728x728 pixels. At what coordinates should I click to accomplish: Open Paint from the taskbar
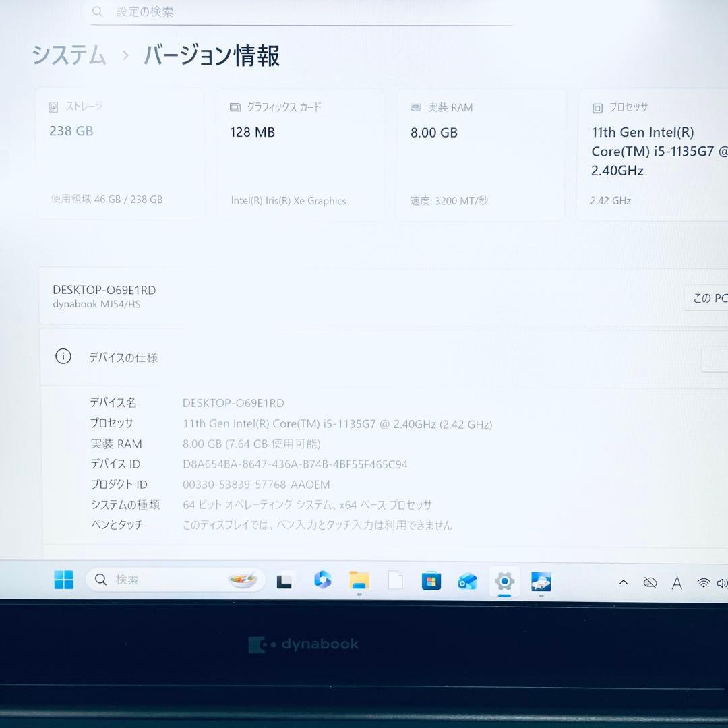click(467, 580)
